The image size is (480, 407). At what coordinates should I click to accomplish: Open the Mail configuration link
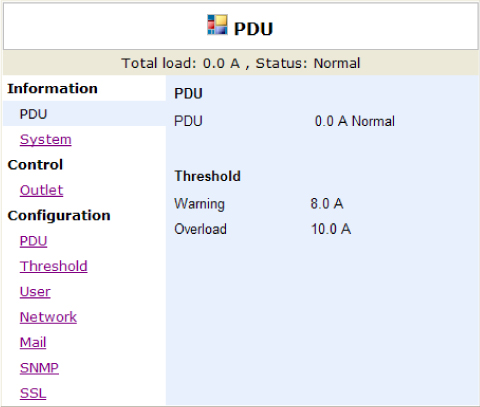click(x=33, y=342)
